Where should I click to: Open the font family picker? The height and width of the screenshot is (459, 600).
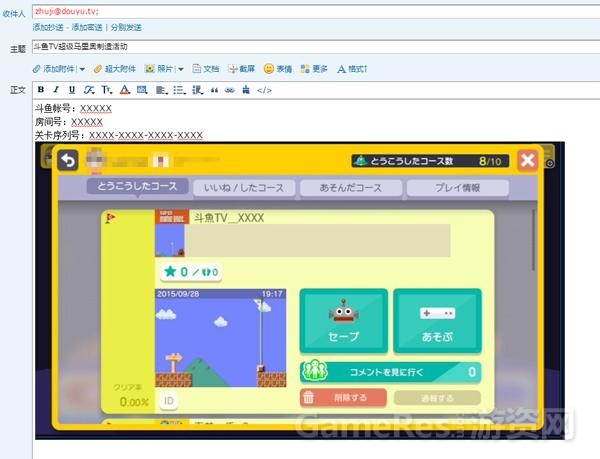[89, 90]
